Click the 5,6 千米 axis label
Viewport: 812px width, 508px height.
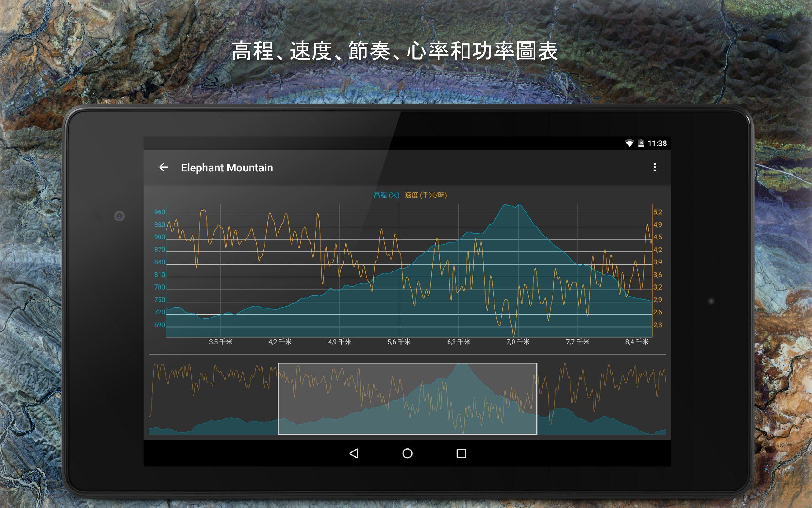click(x=399, y=342)
